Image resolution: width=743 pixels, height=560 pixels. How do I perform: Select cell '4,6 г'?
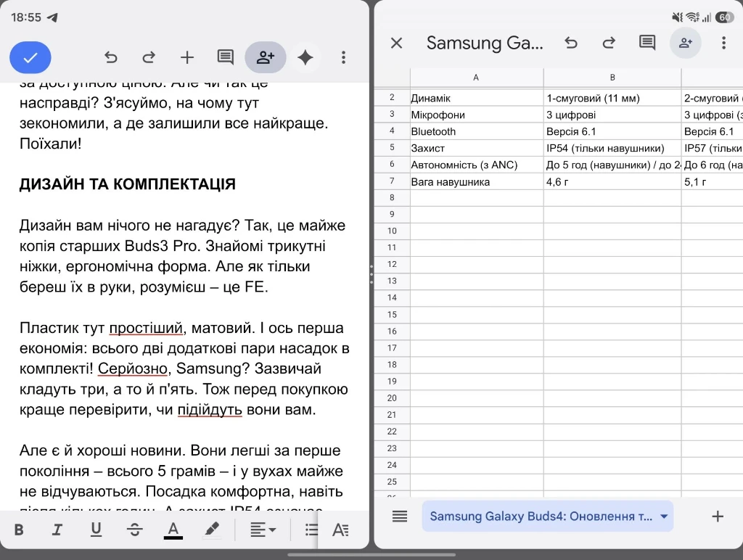pos(612,181)
